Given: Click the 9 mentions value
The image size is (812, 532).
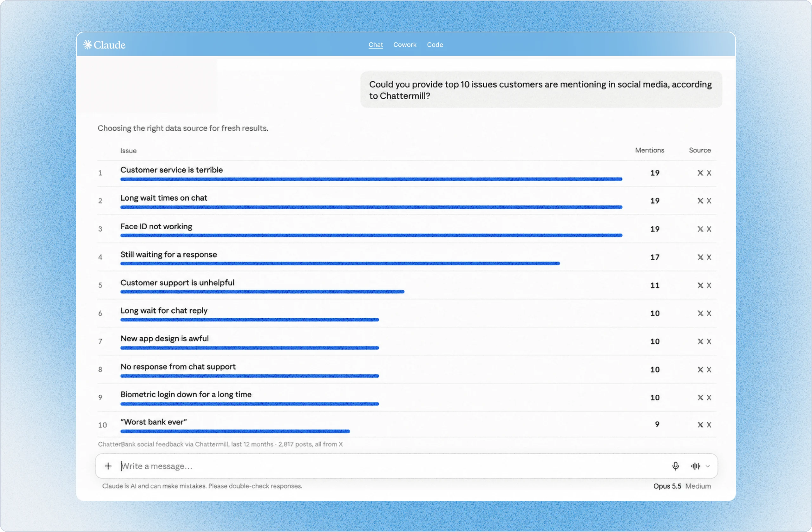Looking at the screenshot, I should coord(657,425).
